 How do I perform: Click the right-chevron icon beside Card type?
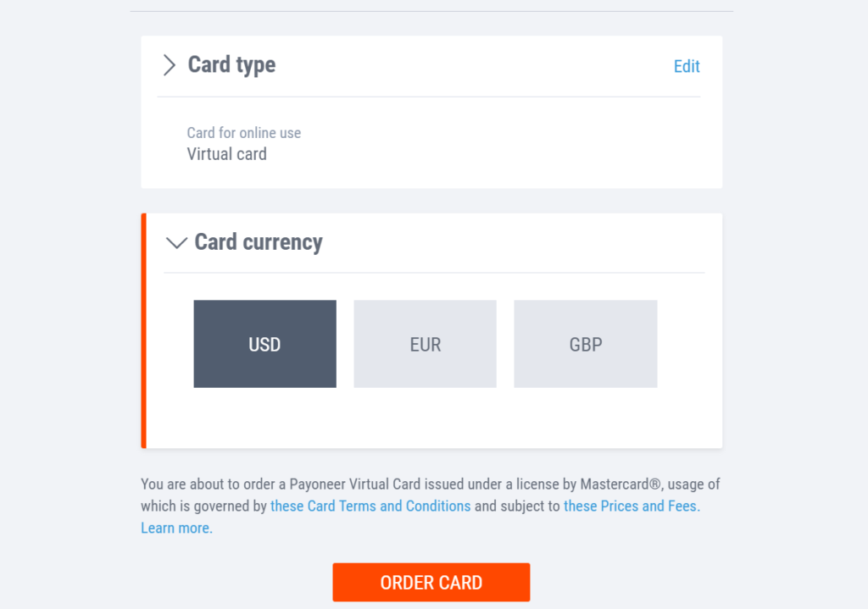coord(169,65)
